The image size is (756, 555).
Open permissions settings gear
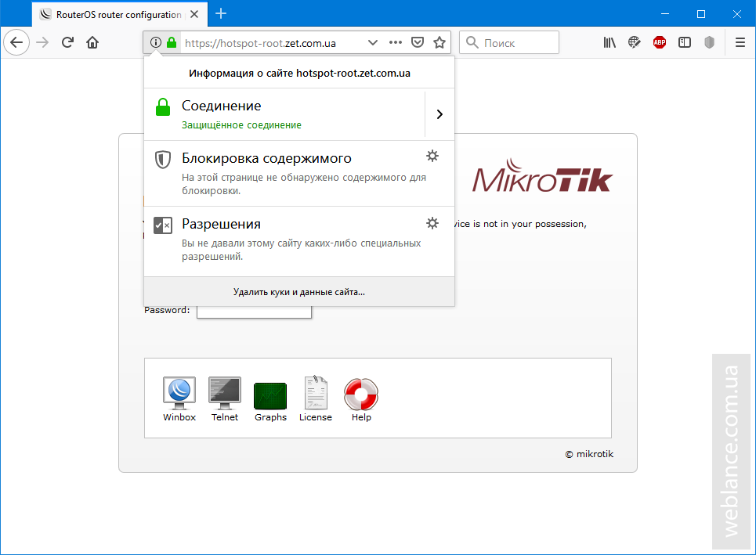[x=432, y=222]
